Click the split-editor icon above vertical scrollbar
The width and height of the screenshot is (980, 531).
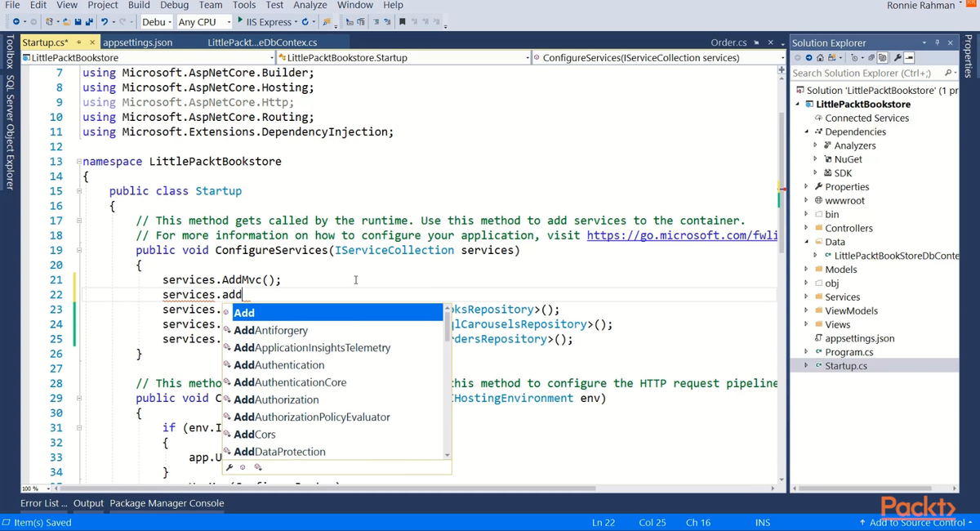[x=782, y=71]
